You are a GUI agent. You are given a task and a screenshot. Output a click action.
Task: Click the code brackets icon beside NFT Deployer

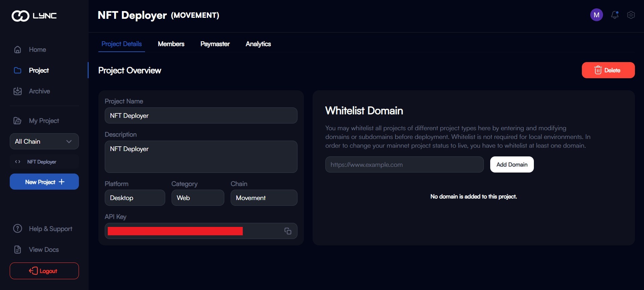(x=18, y=162)
